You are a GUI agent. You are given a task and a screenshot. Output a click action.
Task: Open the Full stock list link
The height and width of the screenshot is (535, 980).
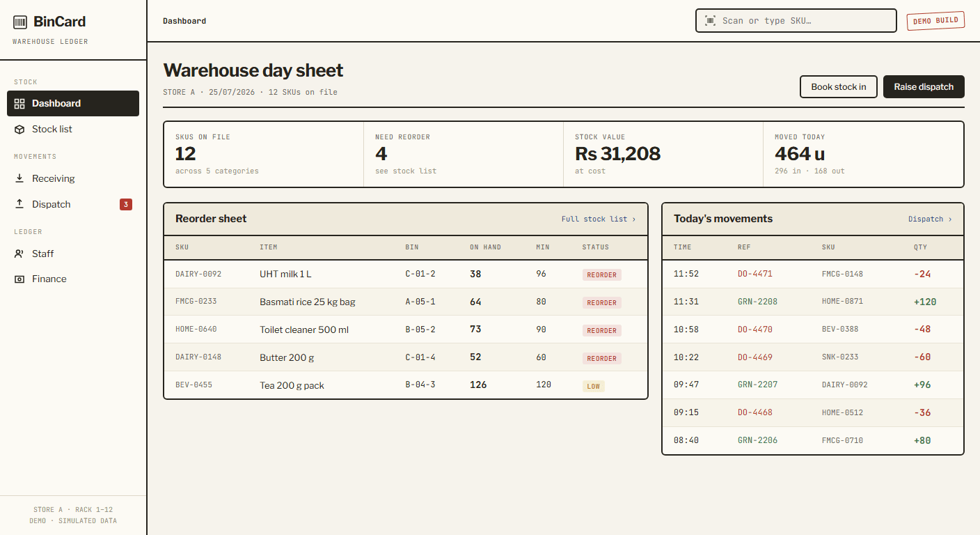(x=599, y=219)
